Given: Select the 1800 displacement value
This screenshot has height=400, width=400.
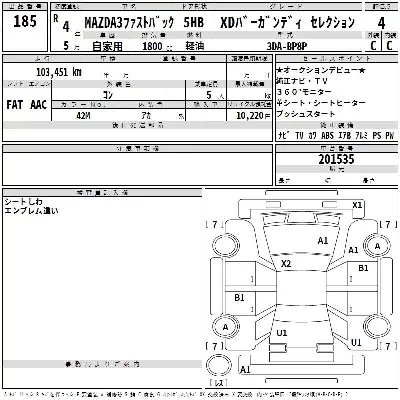Looking at the screenshot, I should point(152,46).
